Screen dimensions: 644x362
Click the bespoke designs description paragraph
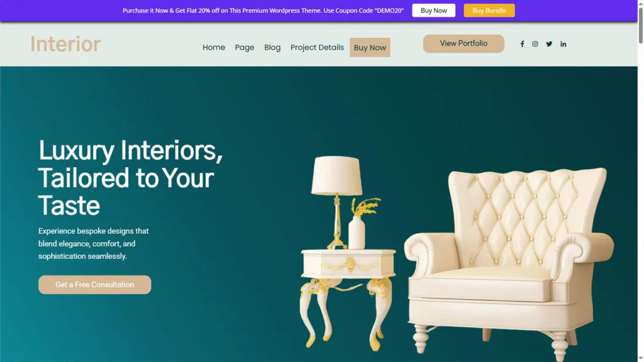click(x=94, y=243)
